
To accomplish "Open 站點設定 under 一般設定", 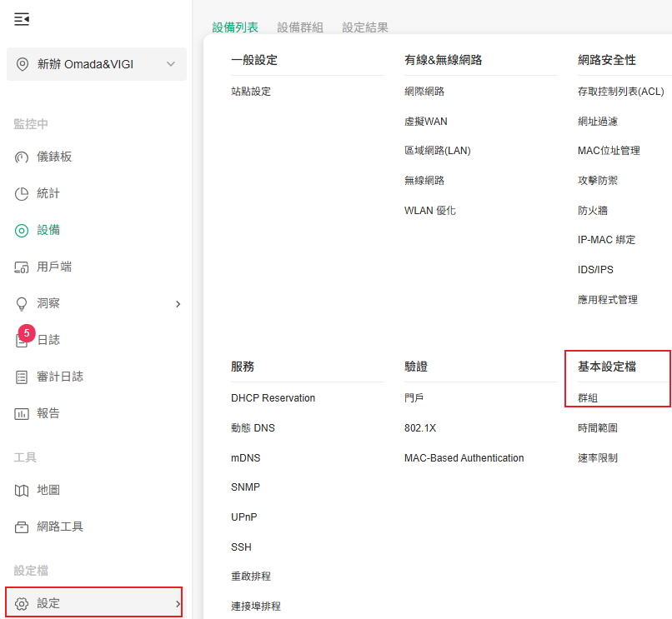I will point(251,92).
